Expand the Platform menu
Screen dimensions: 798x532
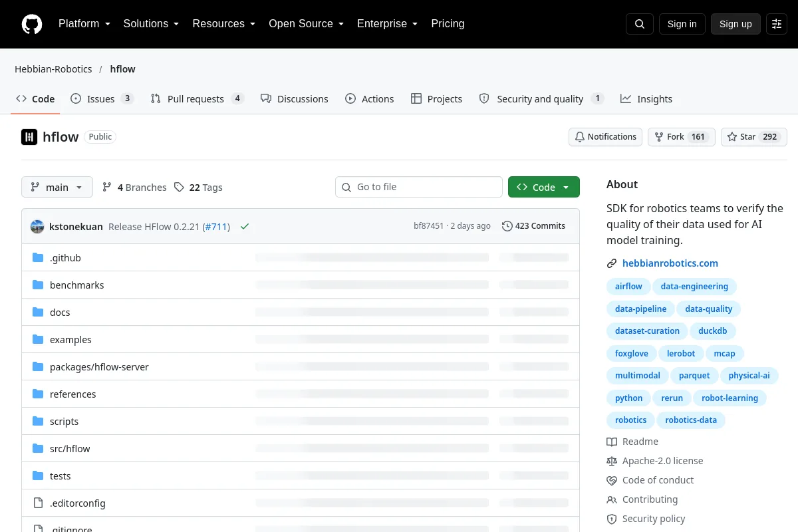coord(84,24)
